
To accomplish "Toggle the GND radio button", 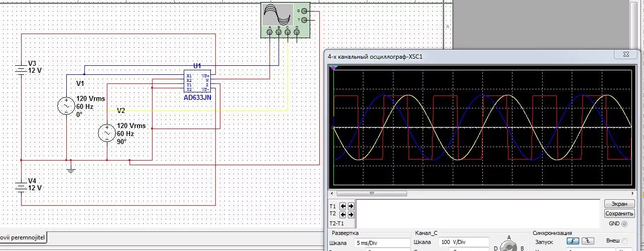I will coord(624,223).
